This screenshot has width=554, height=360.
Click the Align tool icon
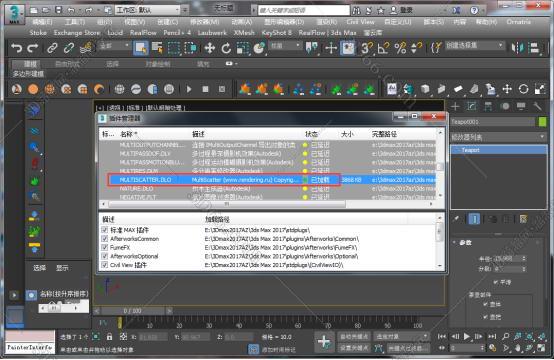[x=535, y=48]
